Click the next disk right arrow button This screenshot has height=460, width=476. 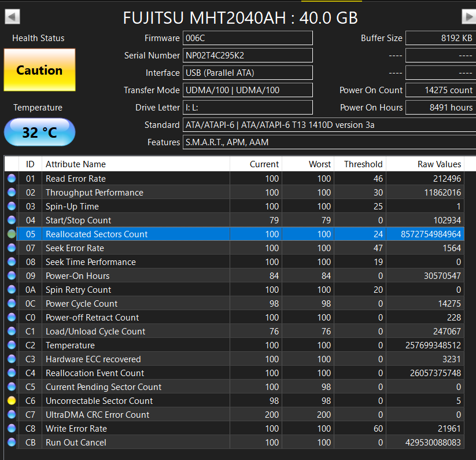point(468,17)
